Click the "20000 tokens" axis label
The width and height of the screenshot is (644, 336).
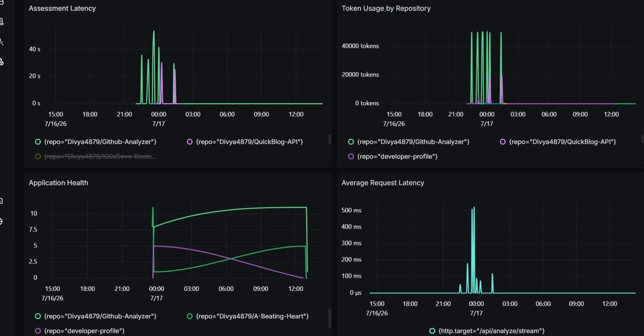coord(360,75)
